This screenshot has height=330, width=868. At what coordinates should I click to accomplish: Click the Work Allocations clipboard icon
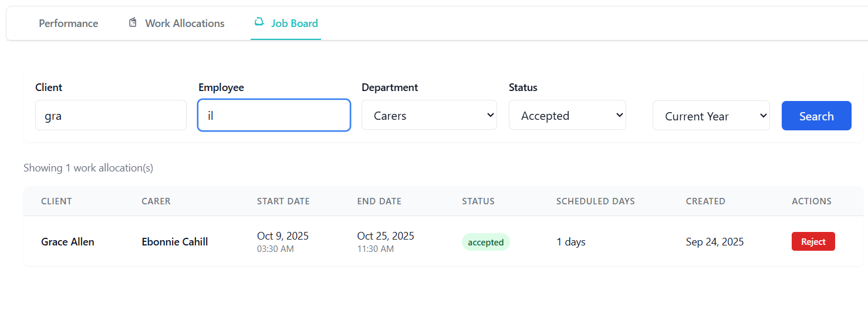click(133, 23)
